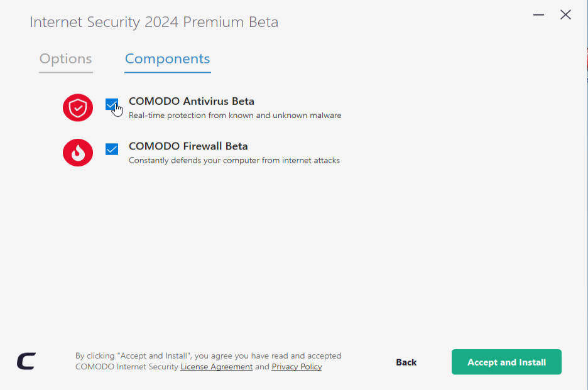The width and height of the screenshot is (588, 390).
Task: Click the real-time protection description text
Action: (235, 116)
